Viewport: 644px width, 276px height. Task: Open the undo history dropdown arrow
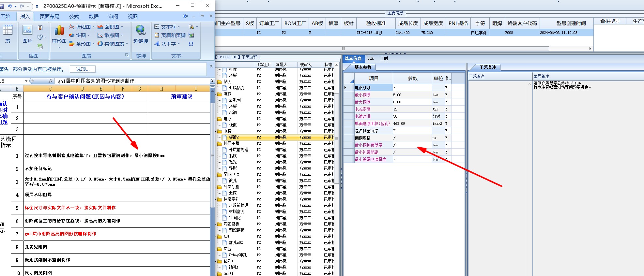pyautogui.click(x=15, y=6)
